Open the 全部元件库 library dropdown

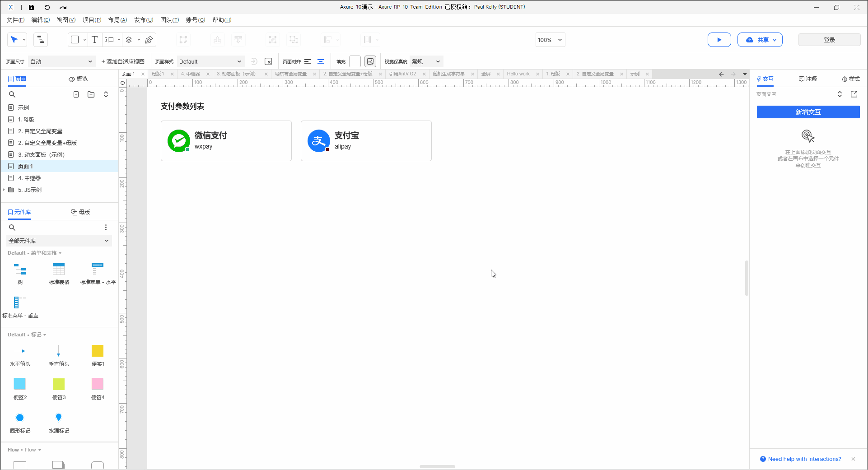click(x=59, y=241)
